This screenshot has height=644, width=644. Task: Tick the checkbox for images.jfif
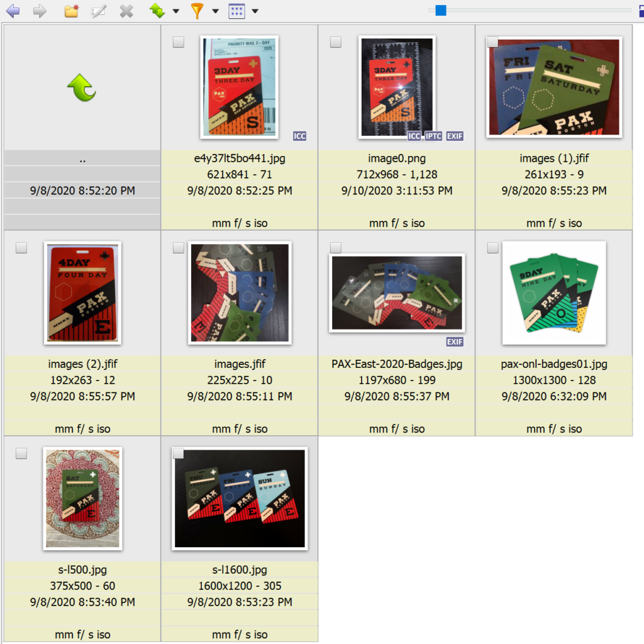pos(178,248)
